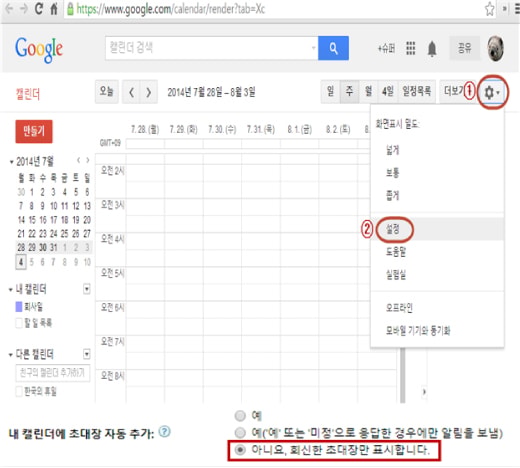Screen dimensions: 520x468
Task: Choose 설정 from the gear menu
Action: (437, 229)
